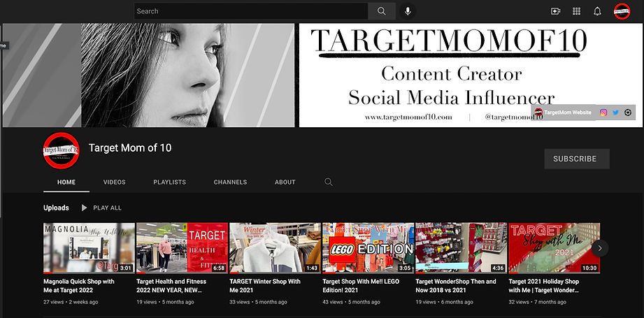The image size is (644, 318).
Task: Open Target Health and Fitness thumbnail
Action: tap(182, 248)
